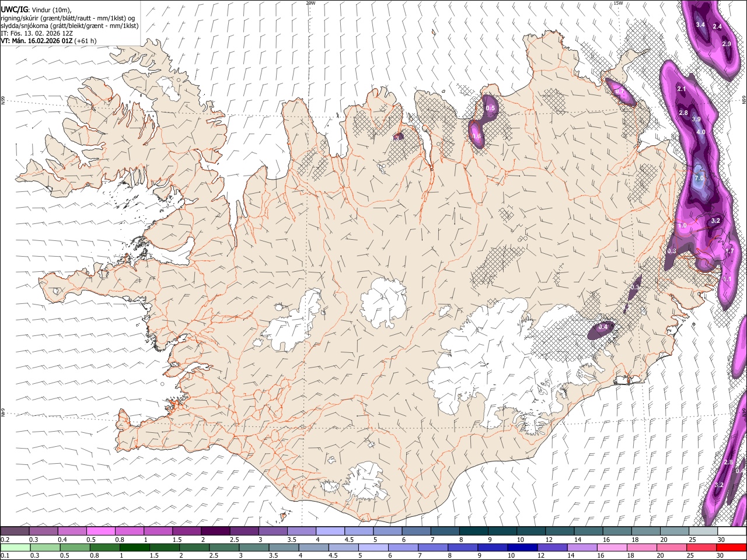Image resolution: width=747 pixels, height=560 pixels.
Task: Click the lightest green first swatch in the rain legend
Action: (x=15, y=547)
